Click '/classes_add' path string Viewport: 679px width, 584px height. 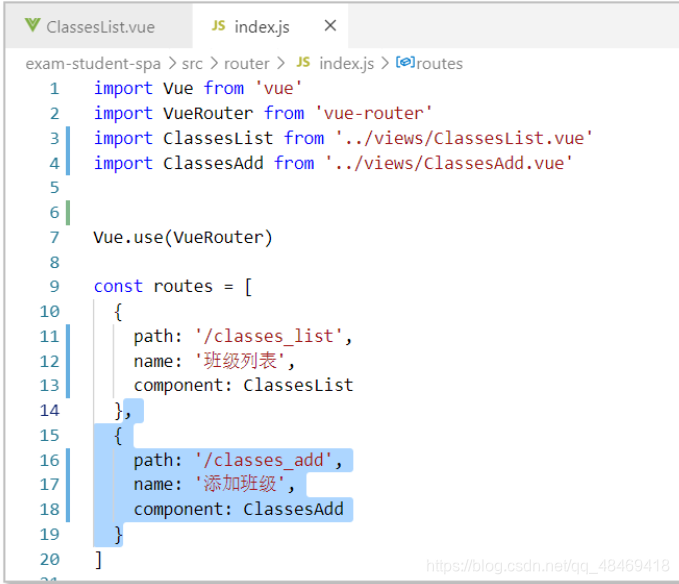[x=263, y=460]
